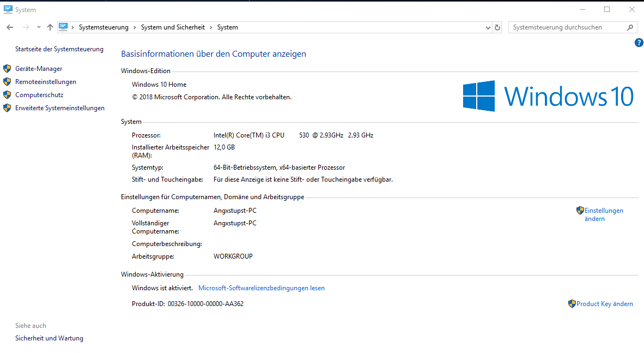This screenshot has width=644, height=353.
Task: Open System und Sicherheit breadcrumb
Action: [x=173, y=27]
